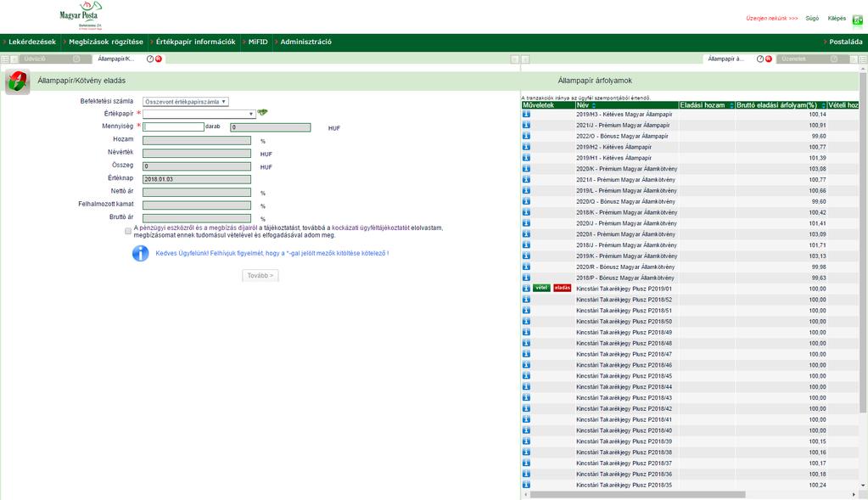Open the Befektetési számla dropdown
This screenshot has height=500, width=868.
coord(186,101)
